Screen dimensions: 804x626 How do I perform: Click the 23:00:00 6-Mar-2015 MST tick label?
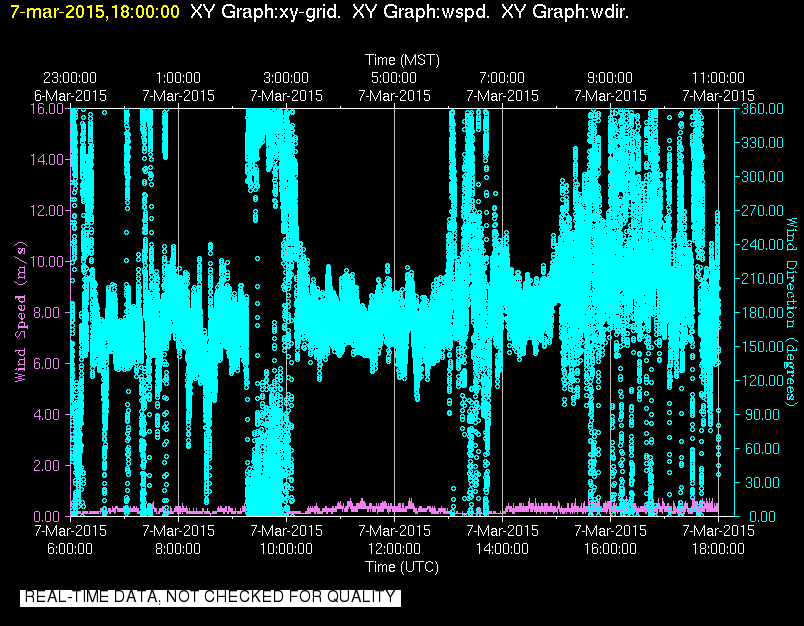pos(70,87)
